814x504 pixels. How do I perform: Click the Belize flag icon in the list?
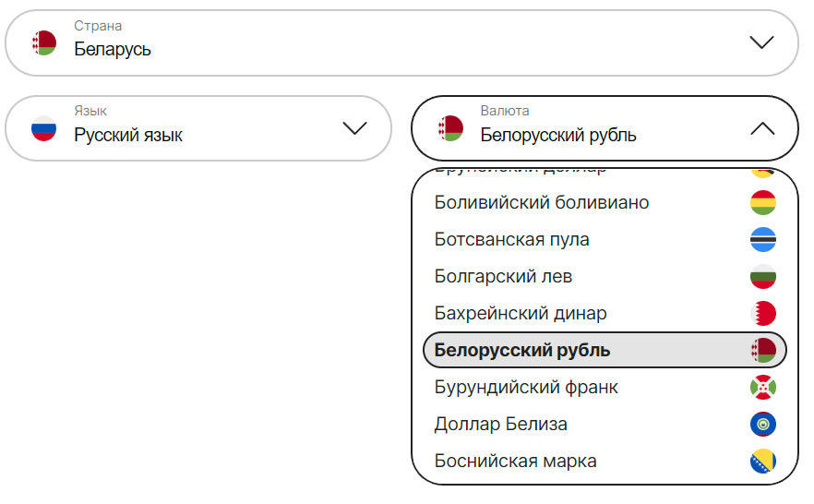click(763, 425)
